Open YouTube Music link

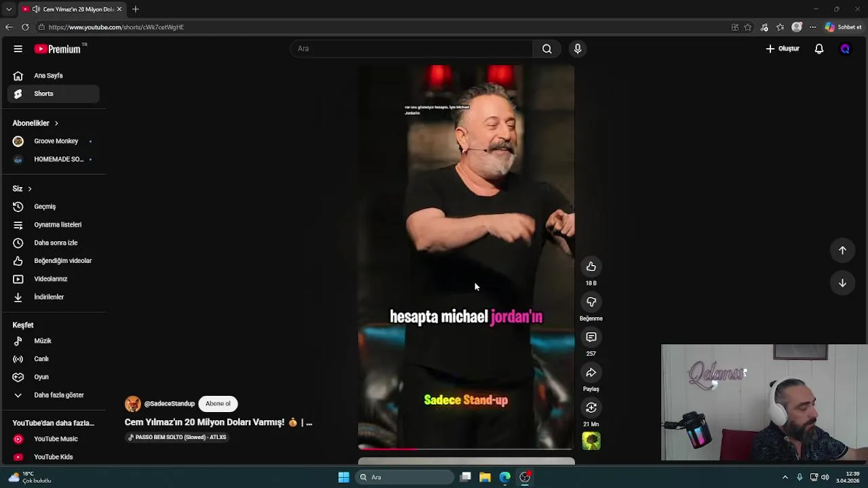[53, 439]
